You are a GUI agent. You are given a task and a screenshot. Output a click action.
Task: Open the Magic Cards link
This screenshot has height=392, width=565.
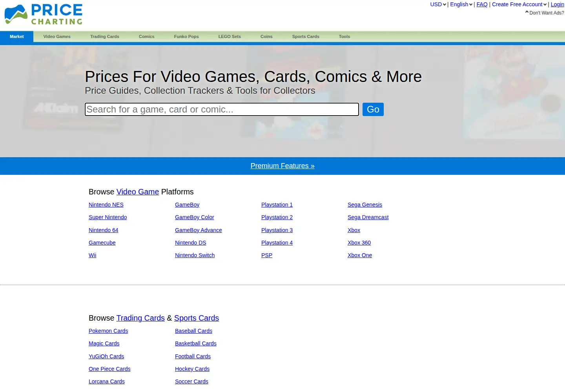pos(104,343)
